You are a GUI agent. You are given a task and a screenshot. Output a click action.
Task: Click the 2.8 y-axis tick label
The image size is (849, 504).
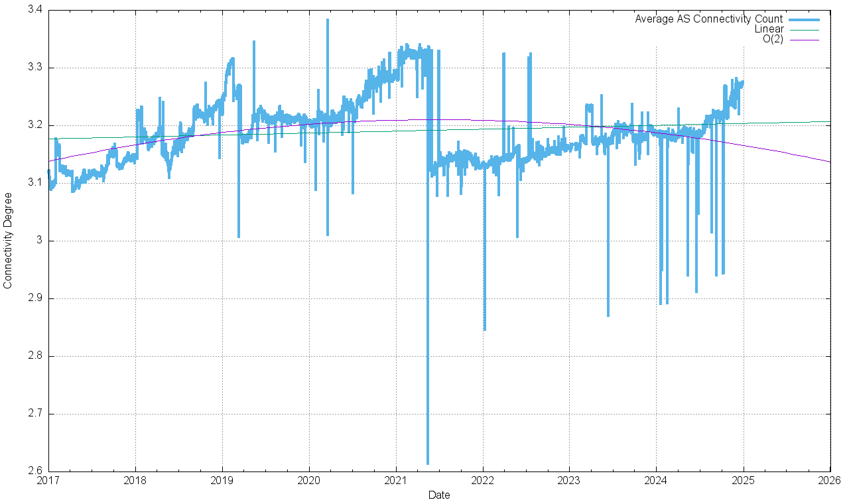pos(35,356)
